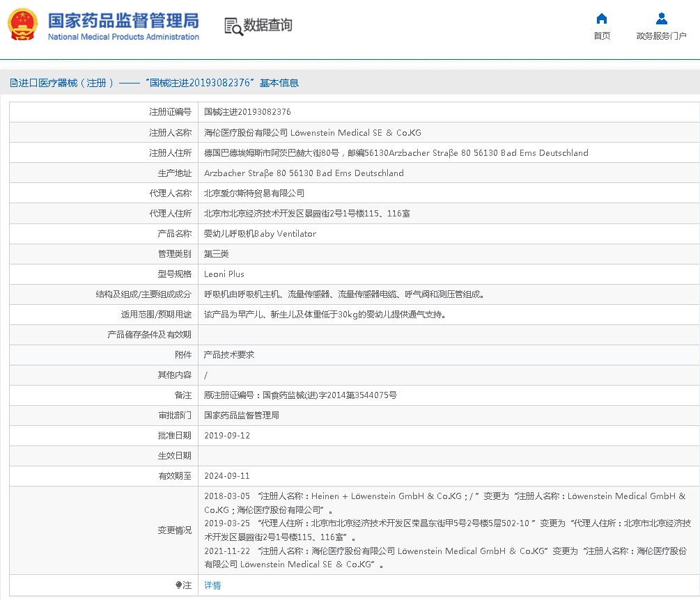
Task: Open the 产品技术要求 attachment entry
Action: click(229, 355)
